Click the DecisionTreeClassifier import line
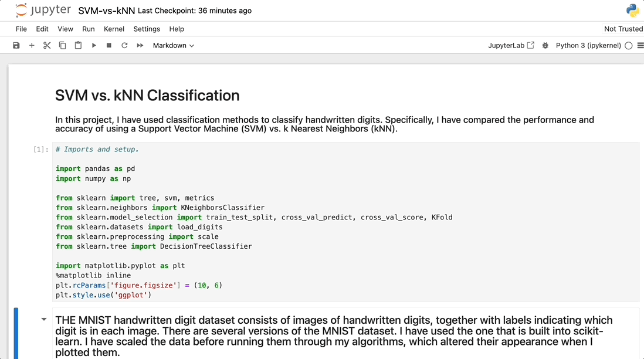644x359 pixels. (x=154, y=246)
